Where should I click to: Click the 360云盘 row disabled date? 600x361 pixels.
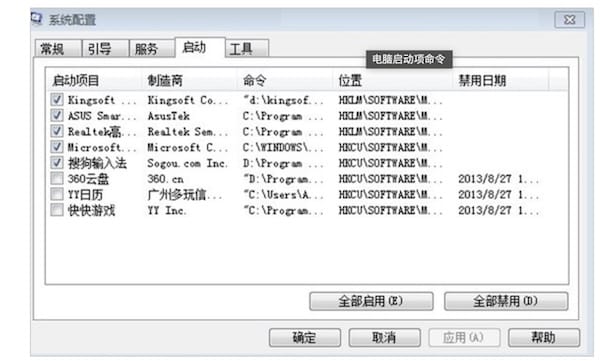pyautogui.click(x=499, y=179)
